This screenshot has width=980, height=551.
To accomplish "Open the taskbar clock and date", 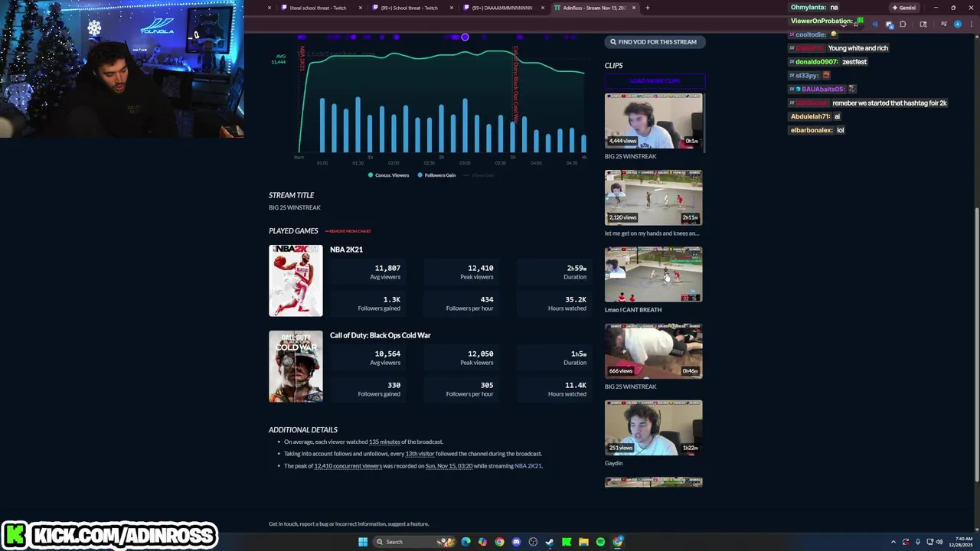I will click(x=961, y=542).
